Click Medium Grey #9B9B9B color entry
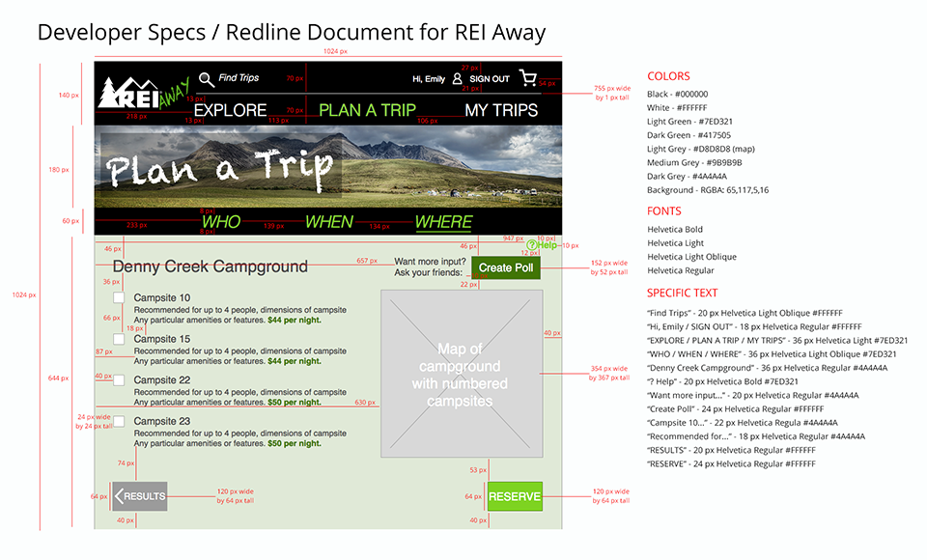The width and height of the screenshot is (927, 560). [x=694, y=162]
